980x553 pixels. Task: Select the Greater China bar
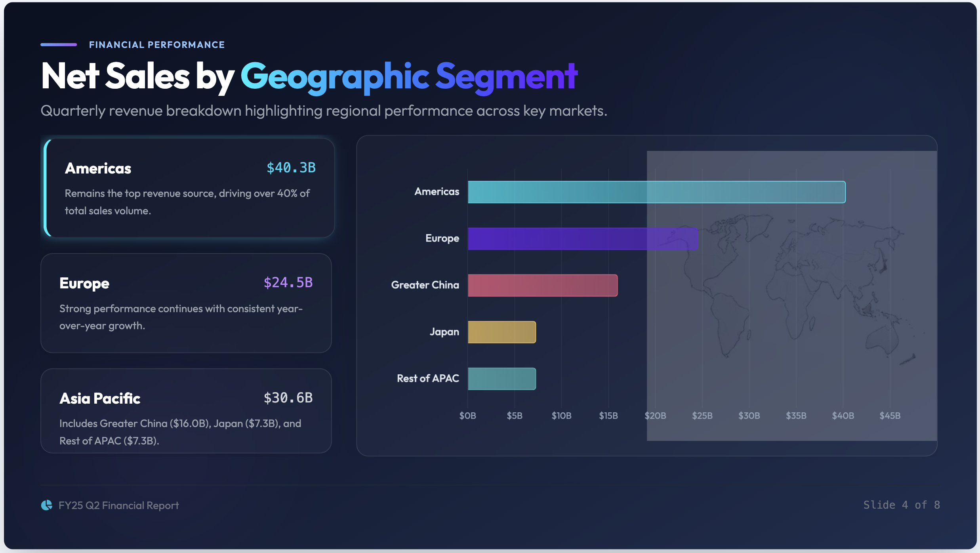[543, 285]
